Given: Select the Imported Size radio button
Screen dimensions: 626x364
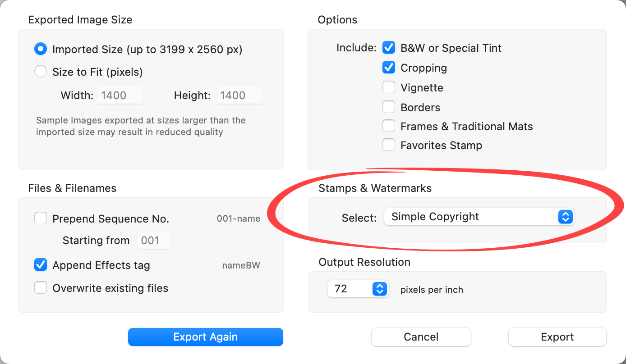Looking at the screenshot, I should tap(41, 49).
